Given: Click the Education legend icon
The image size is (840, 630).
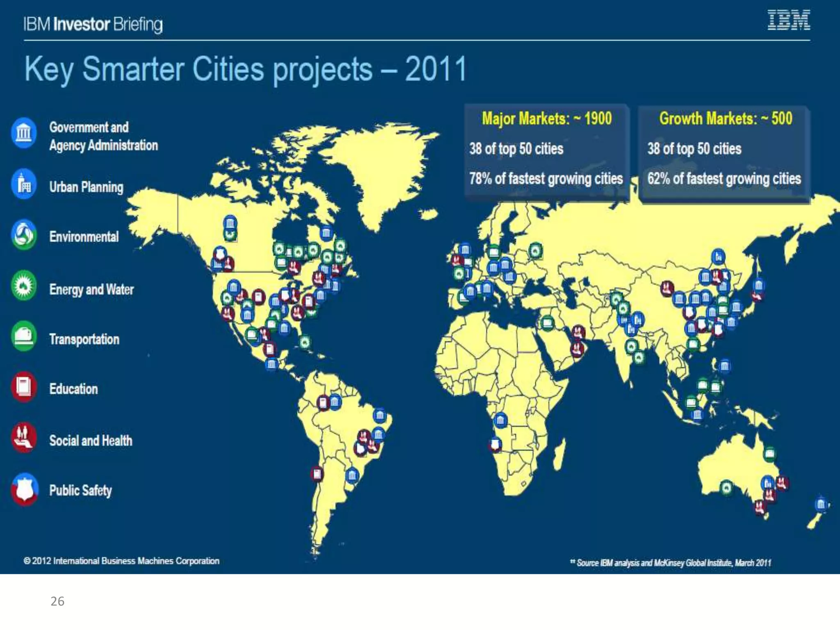Looking at the screenshot, I should coord(24,387).
